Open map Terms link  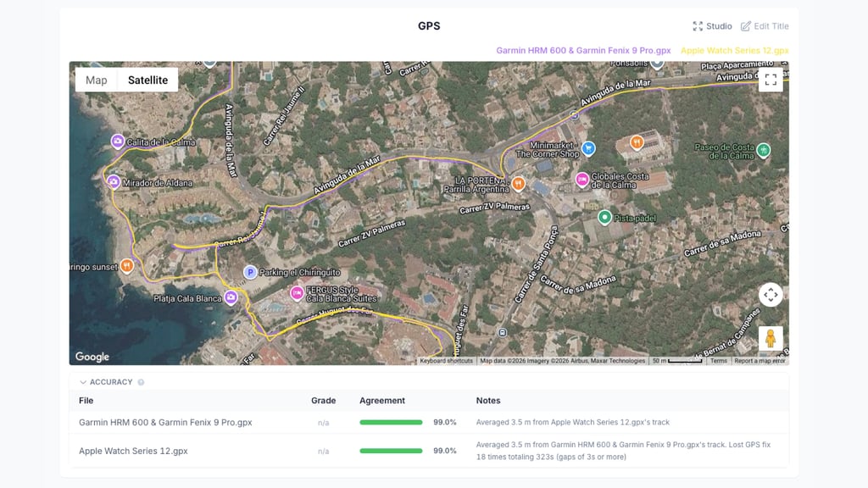tap(719, 361)
